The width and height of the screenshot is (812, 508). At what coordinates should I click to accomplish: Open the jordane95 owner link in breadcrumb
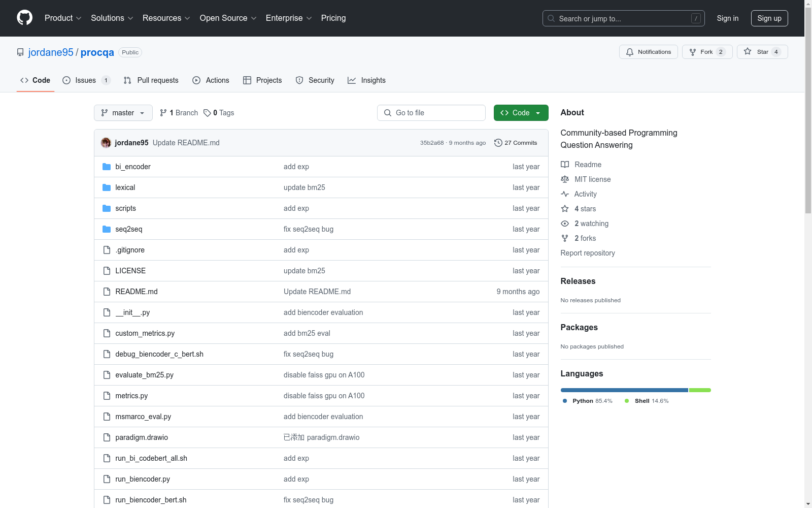(51, 52)
